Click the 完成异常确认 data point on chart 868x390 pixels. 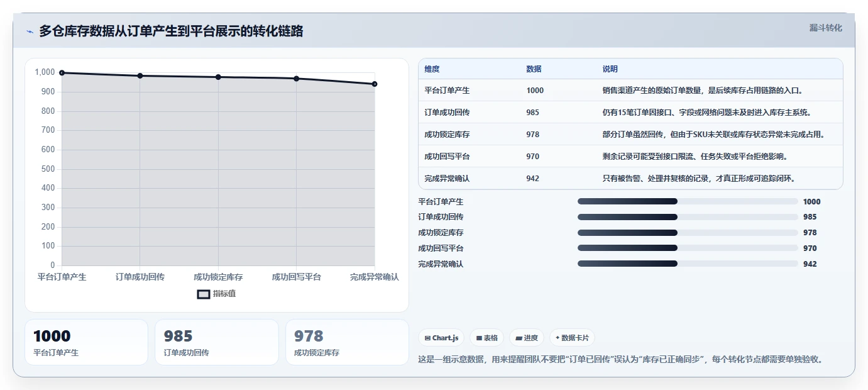pos(375,84)
